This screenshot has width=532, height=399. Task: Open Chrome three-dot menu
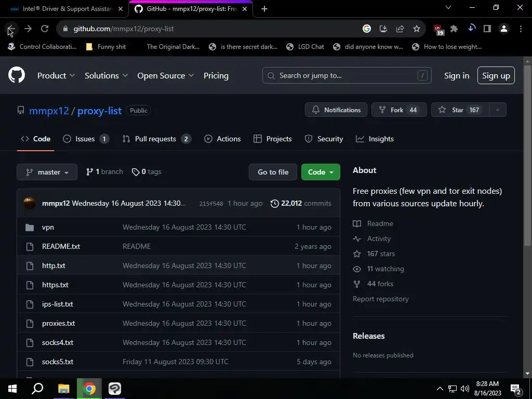coord(521,29)
